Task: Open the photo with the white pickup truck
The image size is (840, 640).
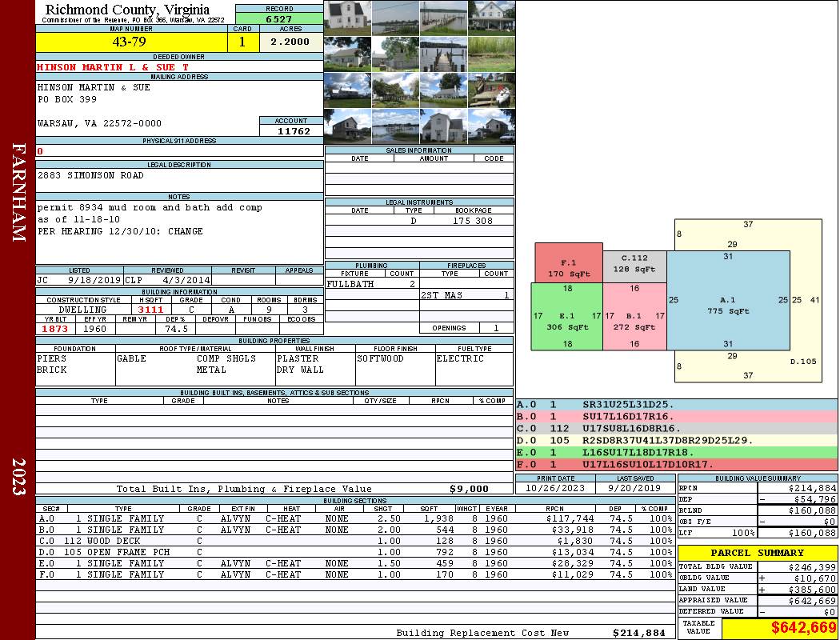Action: 491,126
